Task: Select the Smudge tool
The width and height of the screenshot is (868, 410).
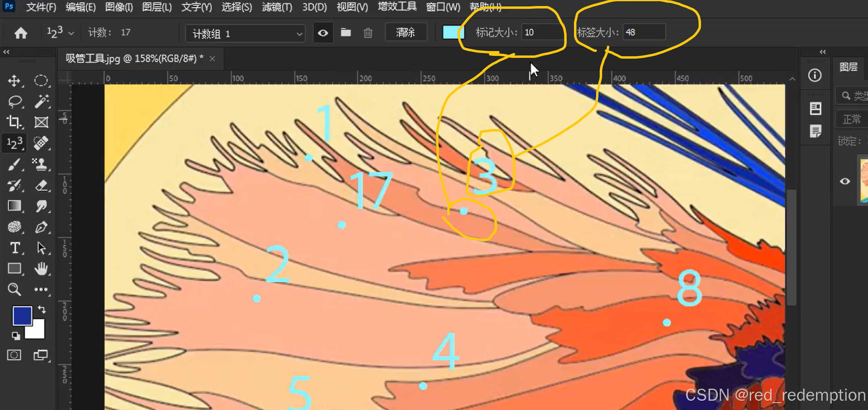Action: point(41,206)
